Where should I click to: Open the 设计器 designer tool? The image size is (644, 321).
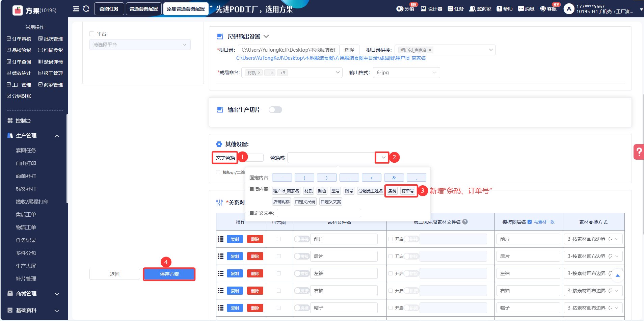[x=431, y=9]
